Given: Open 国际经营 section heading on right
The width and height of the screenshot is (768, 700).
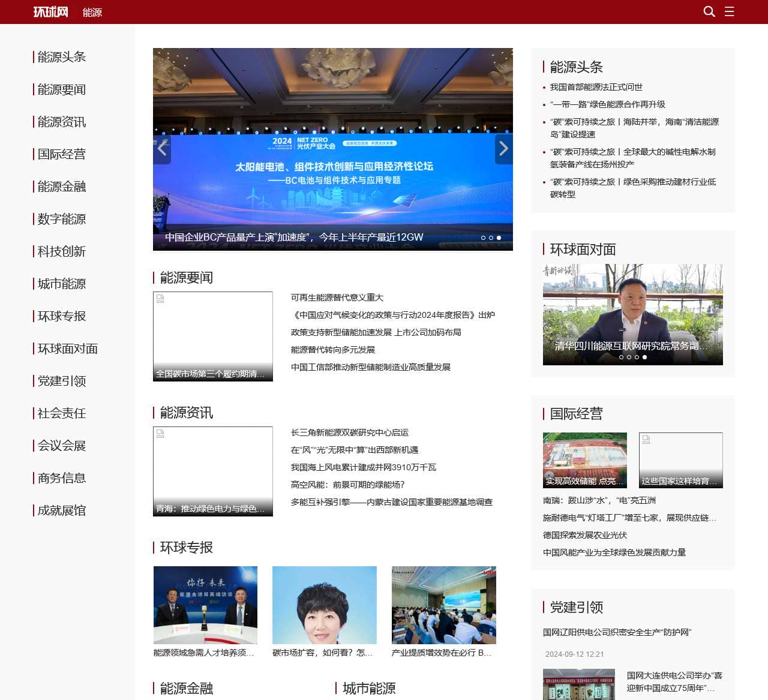Looking at the screenshot, I should tap(576, 414).
